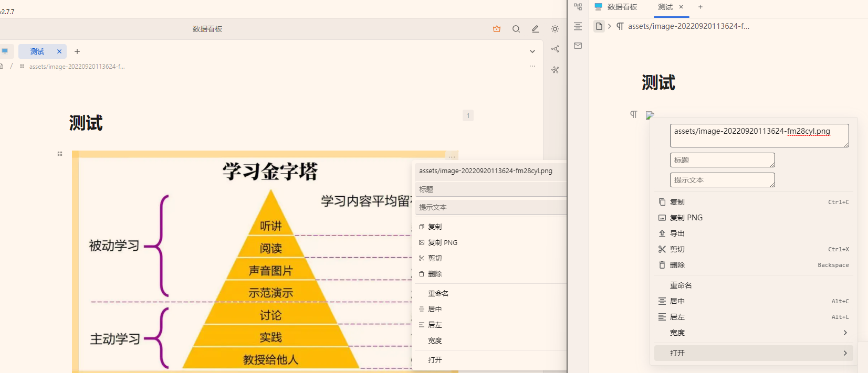Select 导出 in the right context menu
This screenshot has width=868, height=373.
(x=677, y=233)
